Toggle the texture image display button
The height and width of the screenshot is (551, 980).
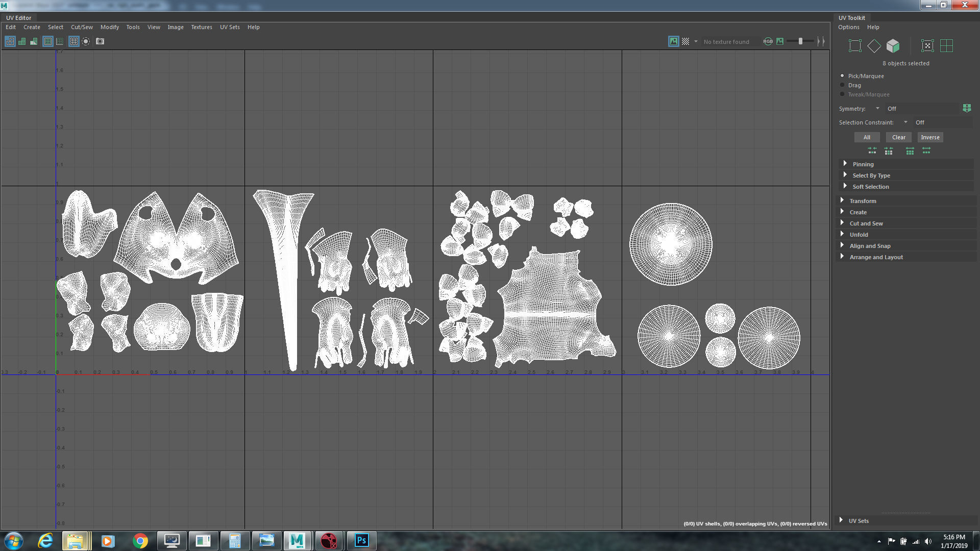pos(674,41)
